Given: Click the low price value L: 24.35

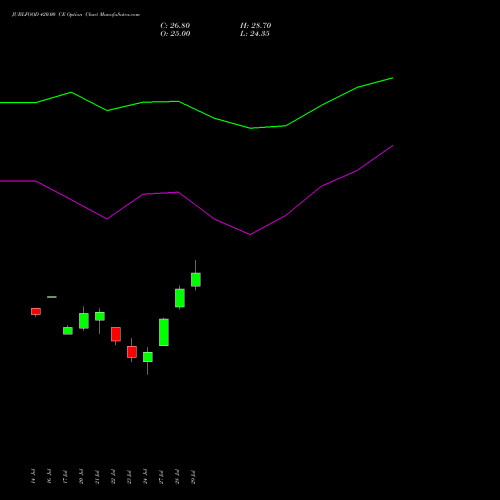Looking at the screenshot, I should click(255, 34).
